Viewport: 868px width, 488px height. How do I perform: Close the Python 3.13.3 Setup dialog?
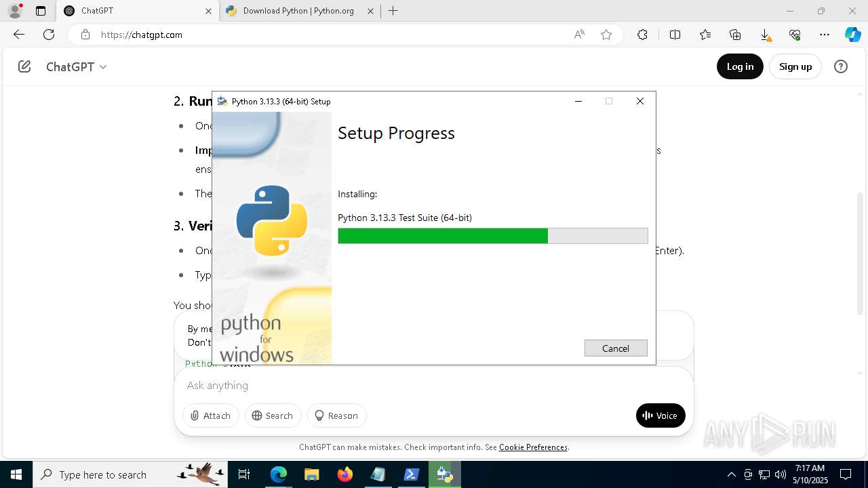pos(639,101)
